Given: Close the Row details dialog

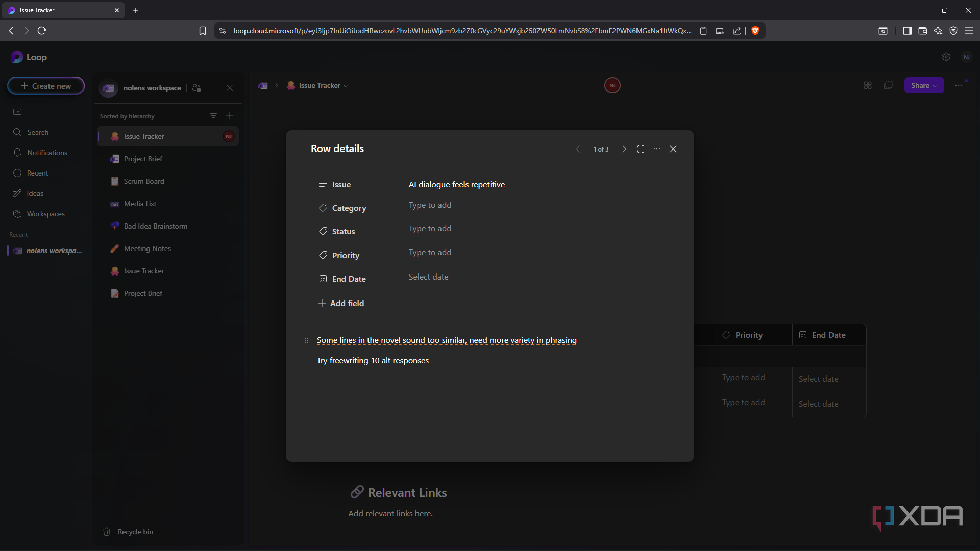Looking at the screenshot, I should (673, 149).
